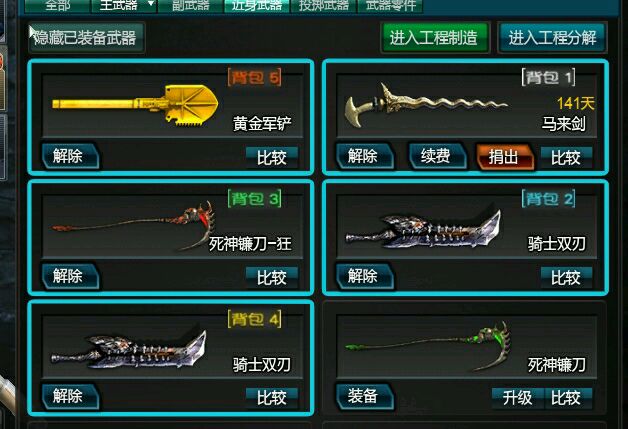Unequip 黄金军铲 with 解除 button
Image resolution: width=628 pixels, height=429 pixels.
pyautogui.click(x=70, y=156)
